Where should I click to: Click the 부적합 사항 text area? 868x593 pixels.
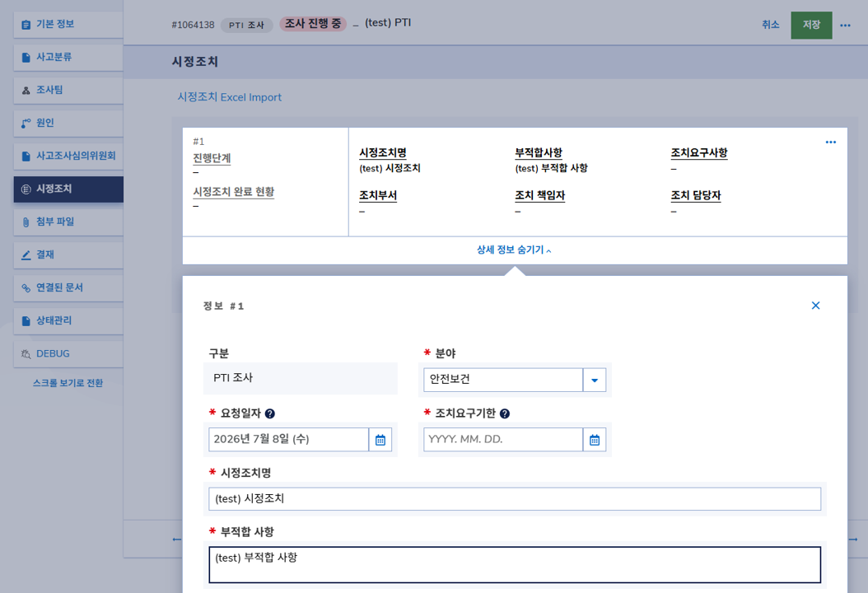point(515,565)
